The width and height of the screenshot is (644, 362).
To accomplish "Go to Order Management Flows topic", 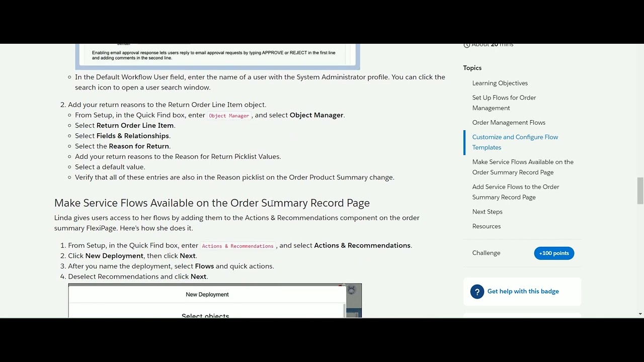I will coord(509,122).
